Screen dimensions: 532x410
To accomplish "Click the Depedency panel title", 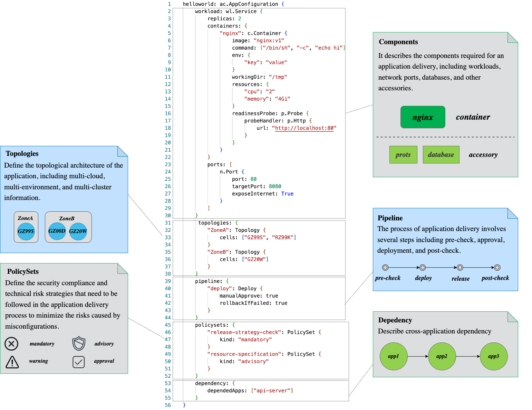I will tap(395, 320).
